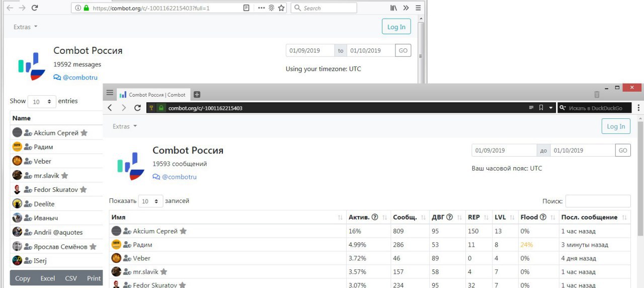Open @combotru link in the Firefox window
This screenshot has height=288, width=644.
pyautogui.click(x=75, y=78)
